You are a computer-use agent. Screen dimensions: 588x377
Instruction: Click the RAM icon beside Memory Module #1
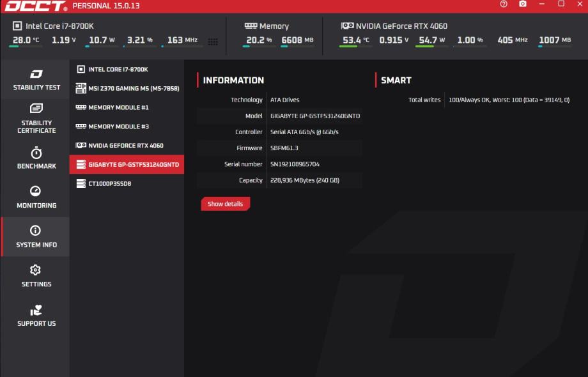click(81, 107)
